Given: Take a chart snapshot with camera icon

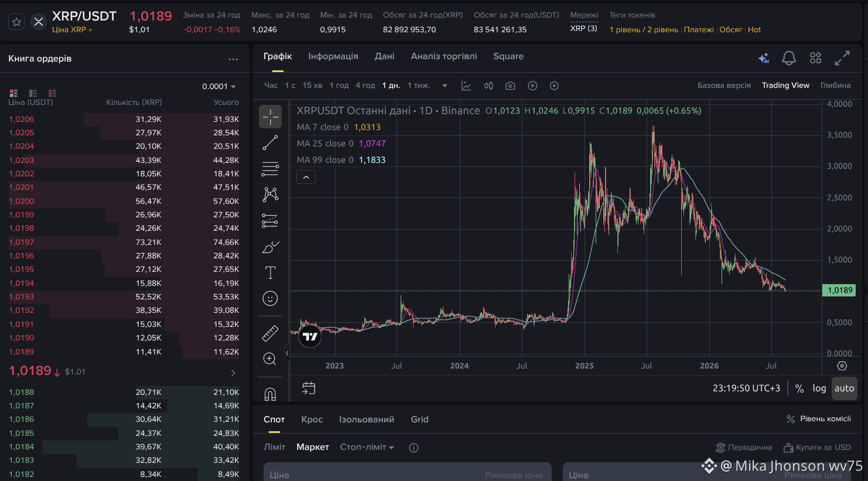Looking at the screenshot, I should tap(510, 86).
